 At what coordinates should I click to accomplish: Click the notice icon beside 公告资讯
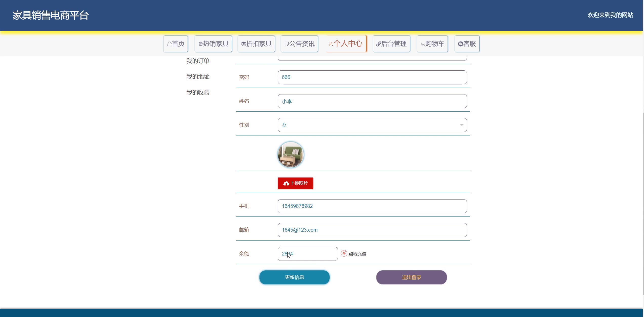pos(287,44)
